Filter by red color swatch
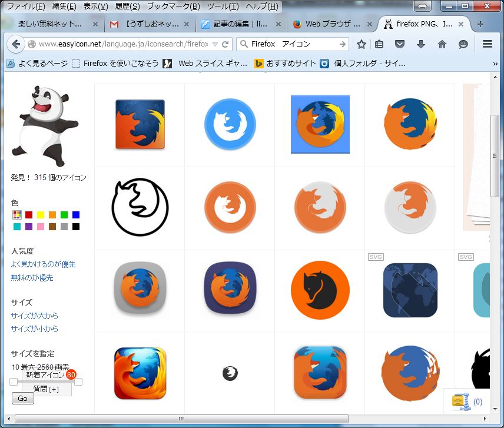Image resolution: width=504 pixels, height=428 pixels. [29, 215]
